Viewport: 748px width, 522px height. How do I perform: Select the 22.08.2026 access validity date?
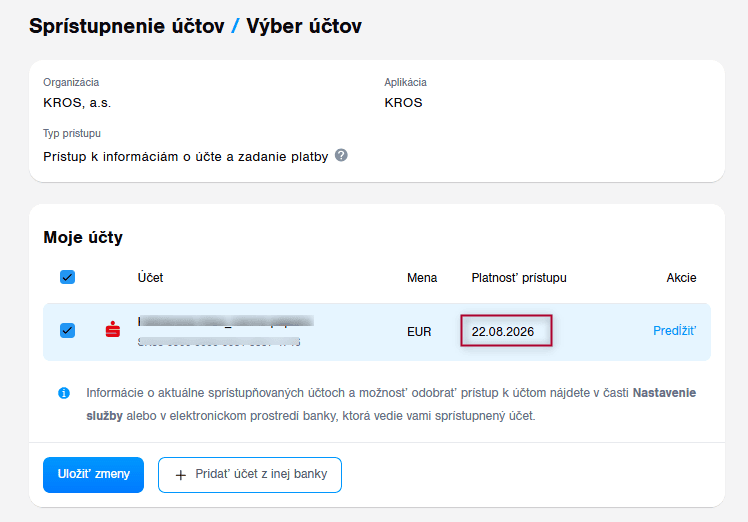tap(504, 331)
